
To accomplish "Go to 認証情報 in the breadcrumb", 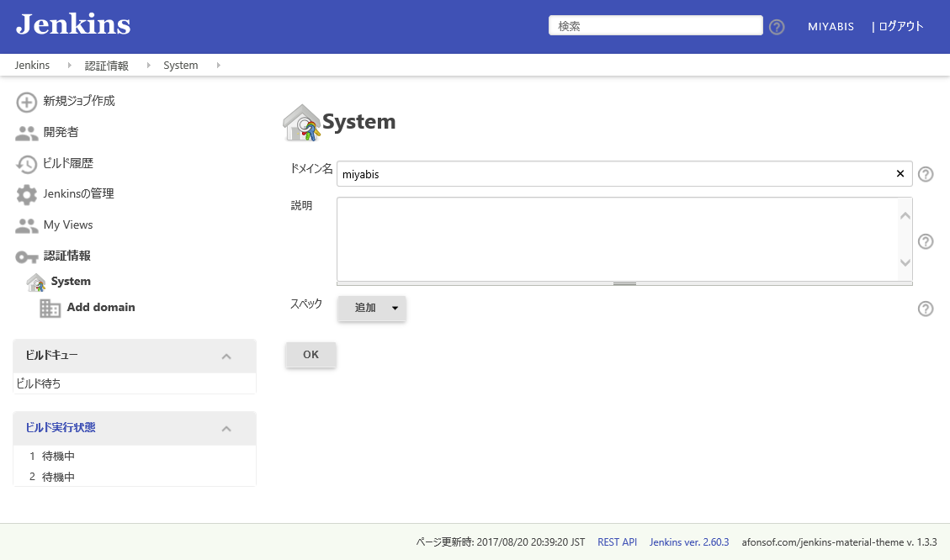I will coord(107,66).
